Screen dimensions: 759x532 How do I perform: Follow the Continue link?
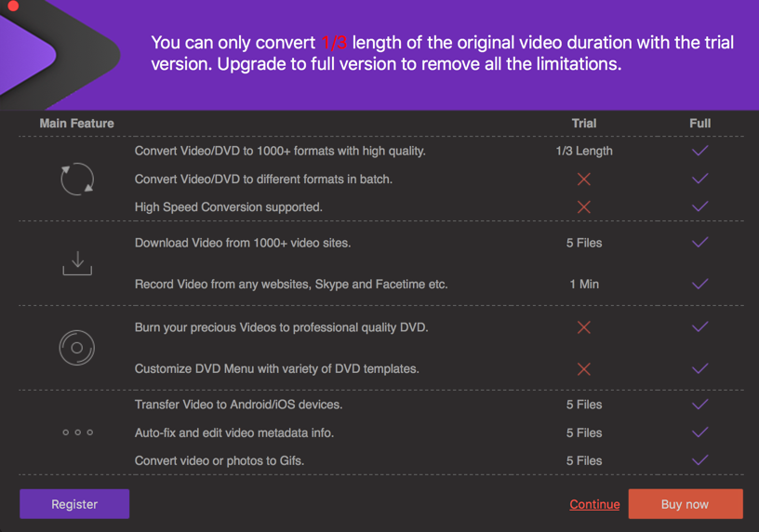click(594, 504)
